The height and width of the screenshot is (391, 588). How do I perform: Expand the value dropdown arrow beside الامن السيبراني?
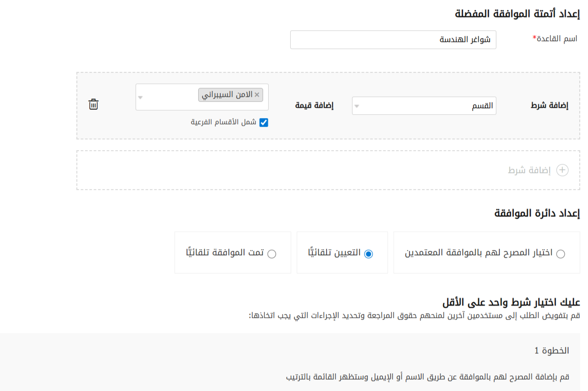point(140,97)
